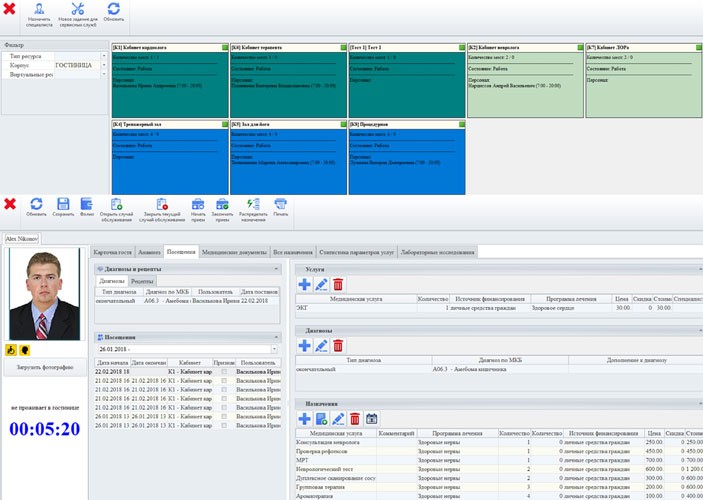
Task: Open the Рецепты tab
Action: 142,281
